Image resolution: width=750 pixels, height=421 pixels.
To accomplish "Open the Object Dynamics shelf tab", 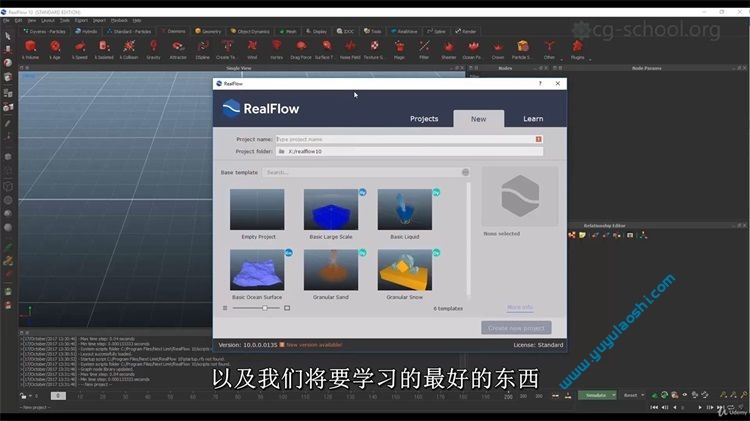I will click(x=250, y=32).
